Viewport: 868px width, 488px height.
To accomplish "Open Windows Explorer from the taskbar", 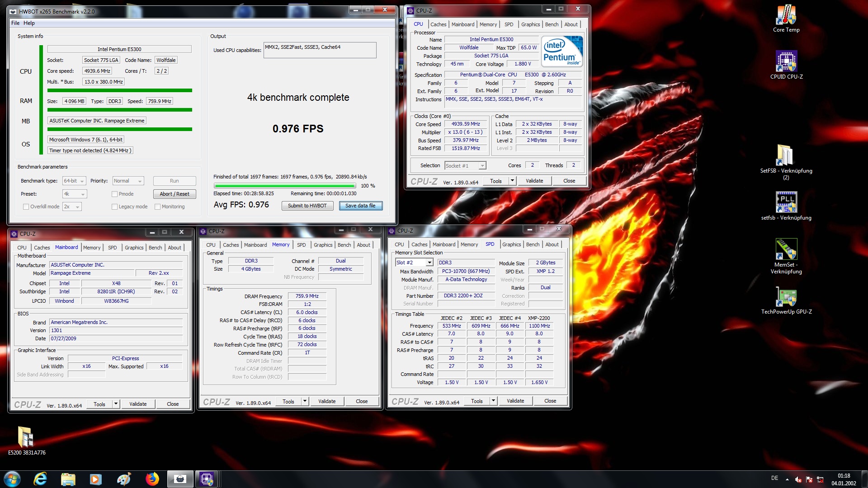I will [68, 479].
